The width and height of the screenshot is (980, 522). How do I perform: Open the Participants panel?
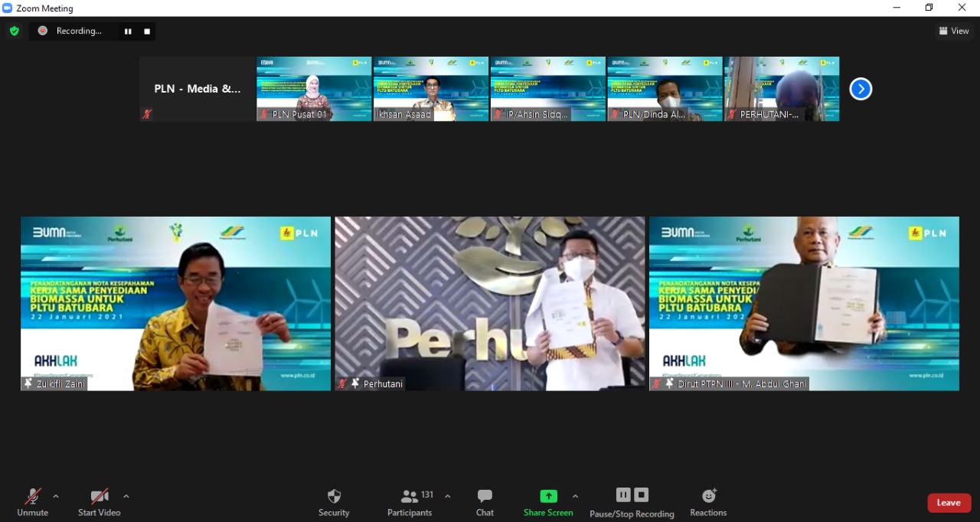(410, 502)
